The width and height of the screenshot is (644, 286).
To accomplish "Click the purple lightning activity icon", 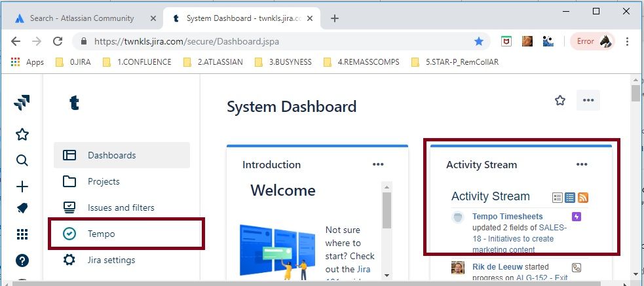I will pyautogui.click(x=577, y=216).
